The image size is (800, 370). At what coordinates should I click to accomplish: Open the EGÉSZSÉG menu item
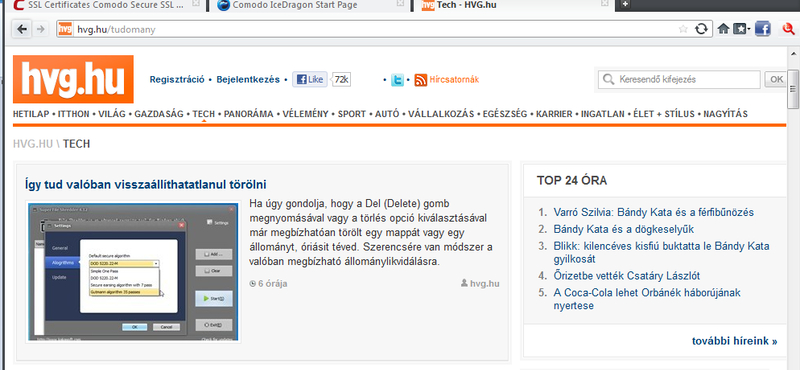(x=505, y=114)
